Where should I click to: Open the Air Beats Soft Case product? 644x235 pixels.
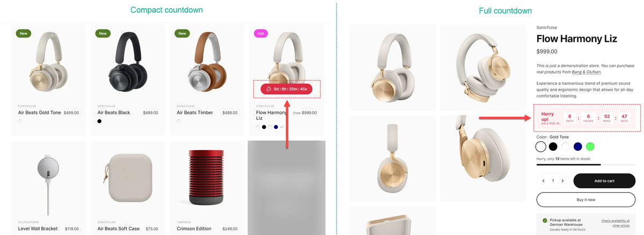click(x=119, y=229)
